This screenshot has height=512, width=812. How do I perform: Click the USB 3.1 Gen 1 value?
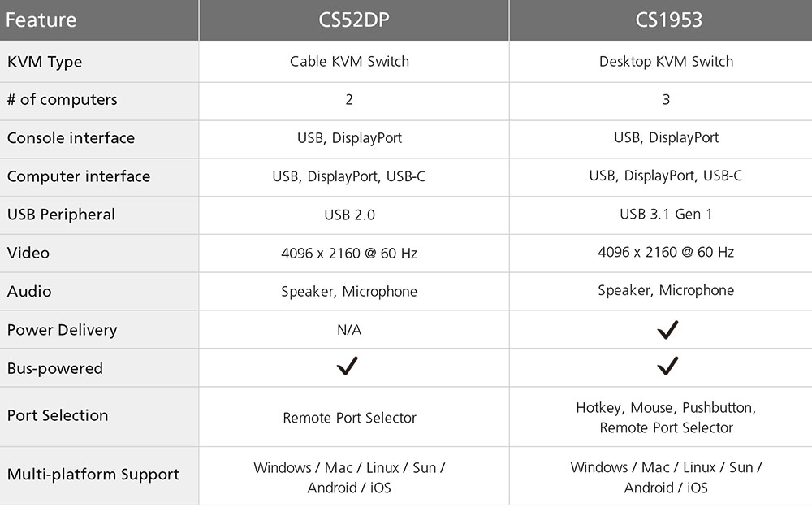click(666, 215)
